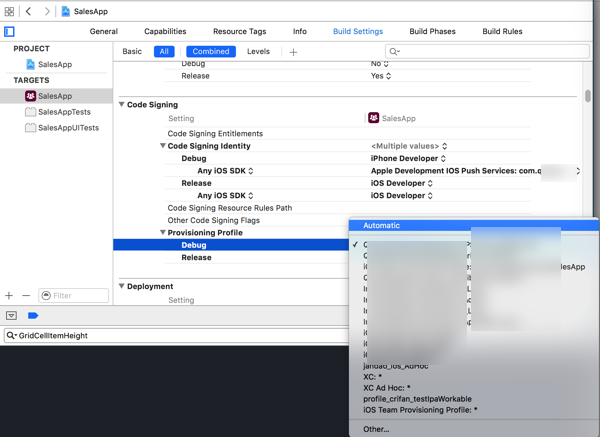Choose Other... in provisioning menu
This screenshot has width=600, height=437.
click(474, 429)
